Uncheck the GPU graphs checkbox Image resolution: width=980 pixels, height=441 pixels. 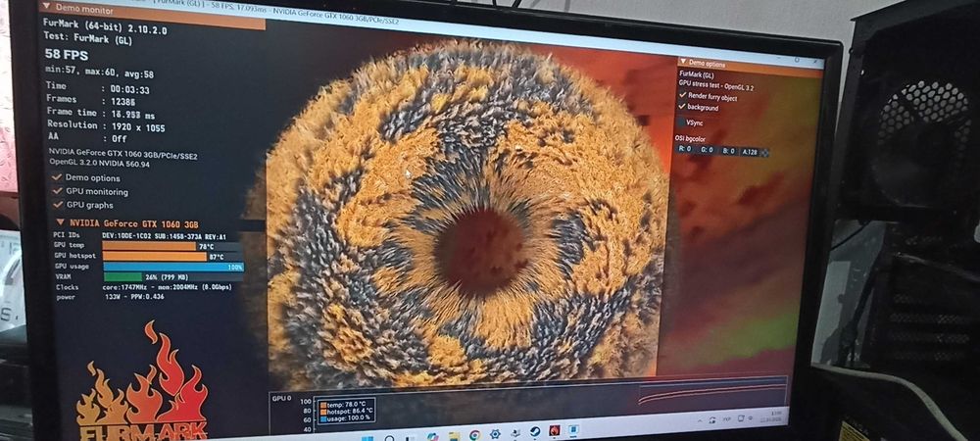tap(58, 205)
